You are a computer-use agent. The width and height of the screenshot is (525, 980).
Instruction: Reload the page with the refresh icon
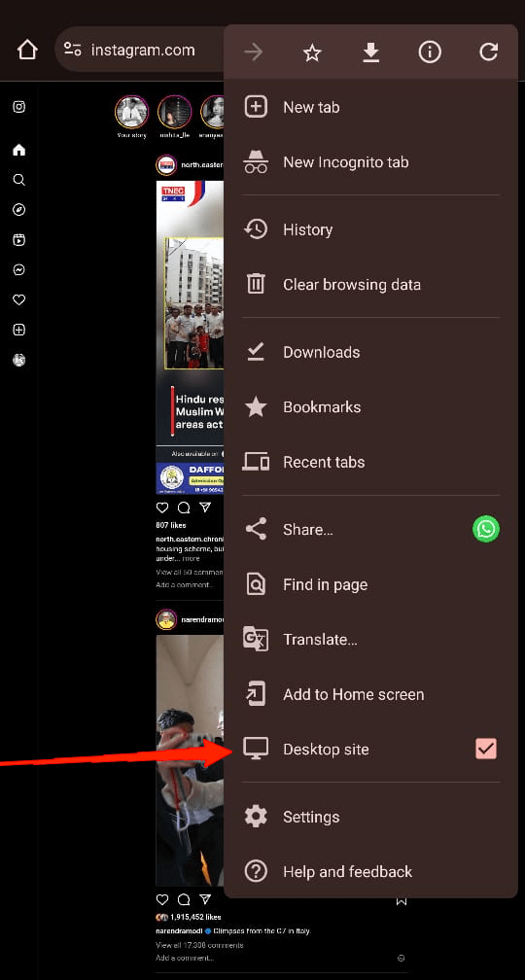[x=488, y=52]
